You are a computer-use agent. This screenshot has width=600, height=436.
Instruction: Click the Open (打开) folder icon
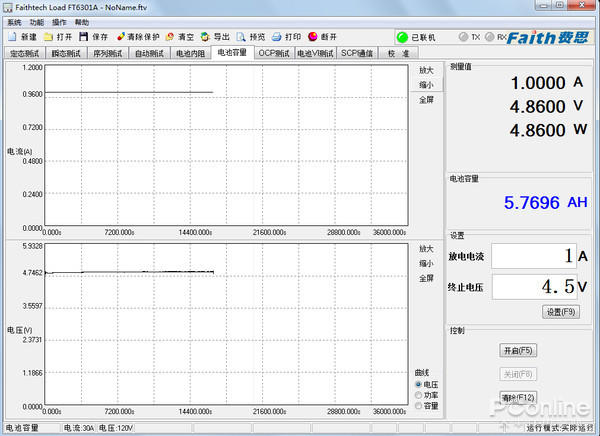[x=47, y=37]
